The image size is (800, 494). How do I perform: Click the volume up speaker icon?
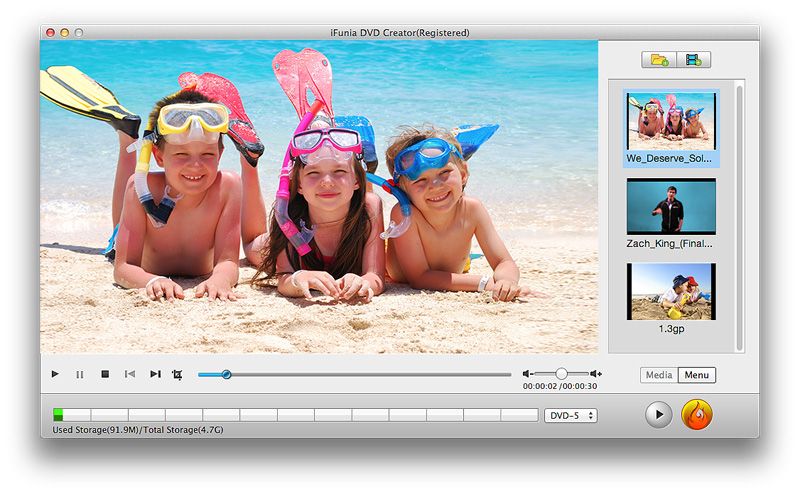point(596,374)
